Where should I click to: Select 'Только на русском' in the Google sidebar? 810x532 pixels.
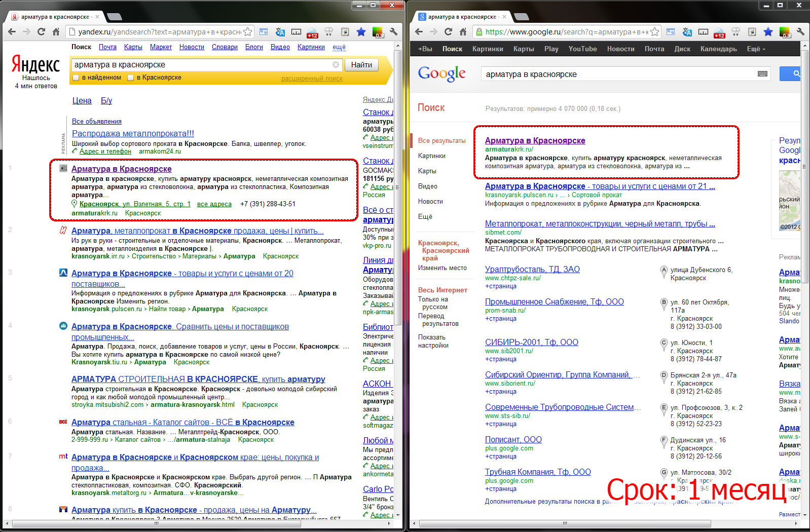(433, 303)
